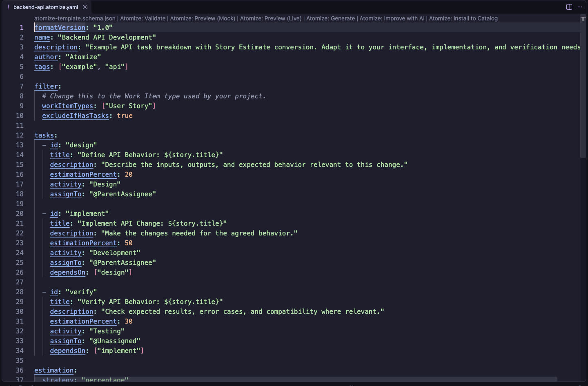Click the activity value "Design"

coord(105,184)
